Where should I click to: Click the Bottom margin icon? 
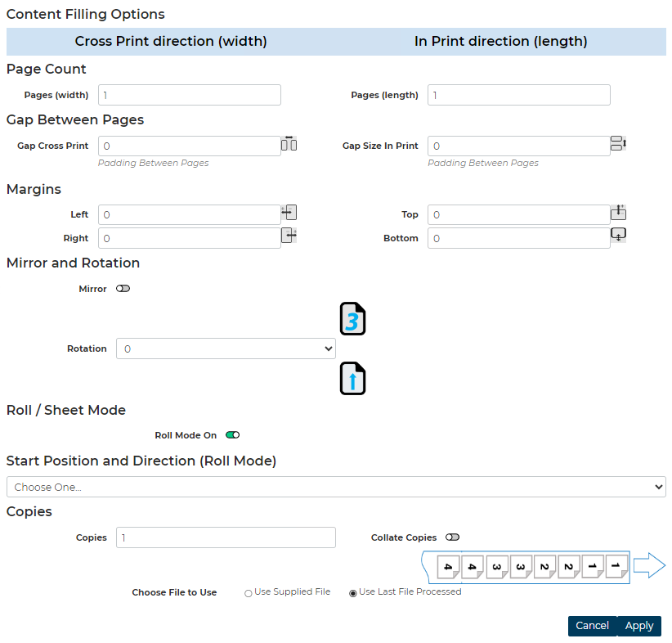618,235
